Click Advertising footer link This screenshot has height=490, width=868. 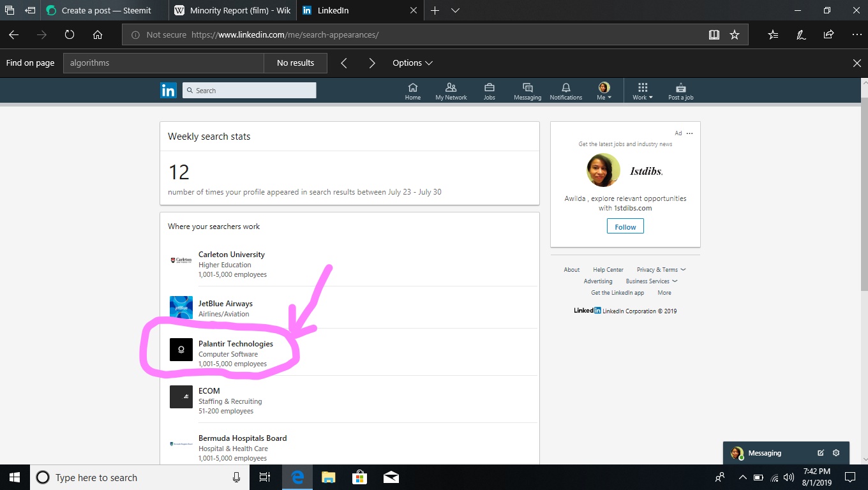[x=598, y=281]
